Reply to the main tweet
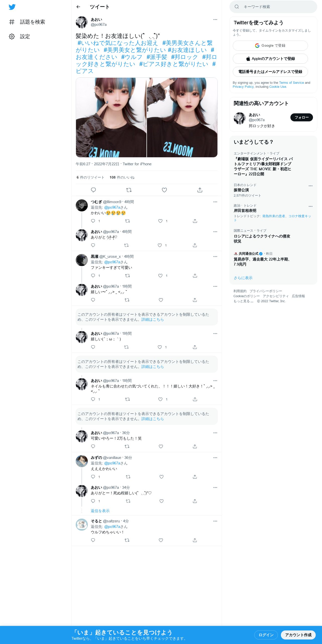The width and height of the screenshot is (322, 644). (93, 190)
